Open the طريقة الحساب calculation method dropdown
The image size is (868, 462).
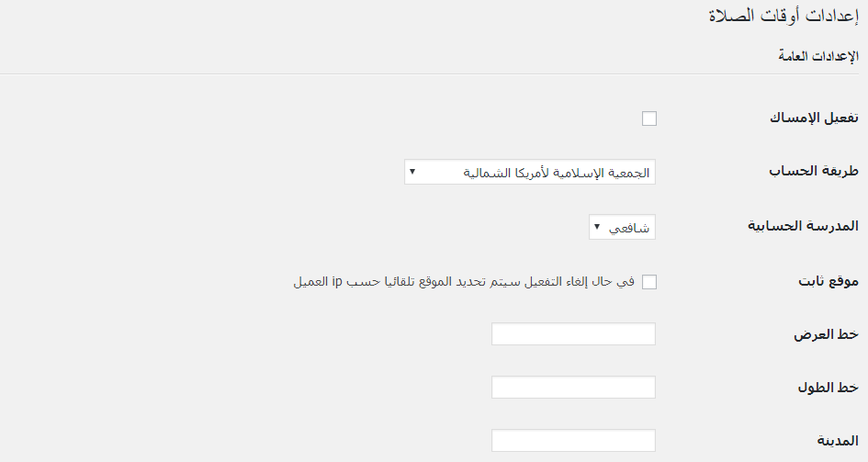pyautogui.click(x=530, y=172)
